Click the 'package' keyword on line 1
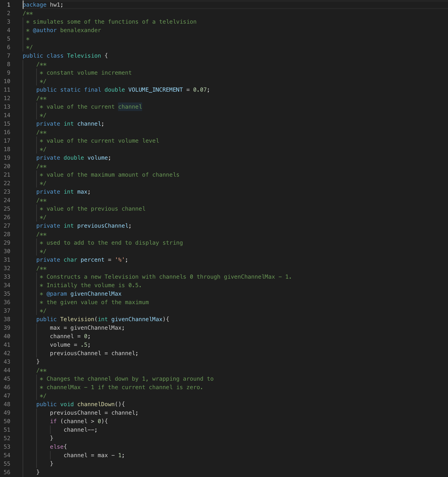 point(34,5)
